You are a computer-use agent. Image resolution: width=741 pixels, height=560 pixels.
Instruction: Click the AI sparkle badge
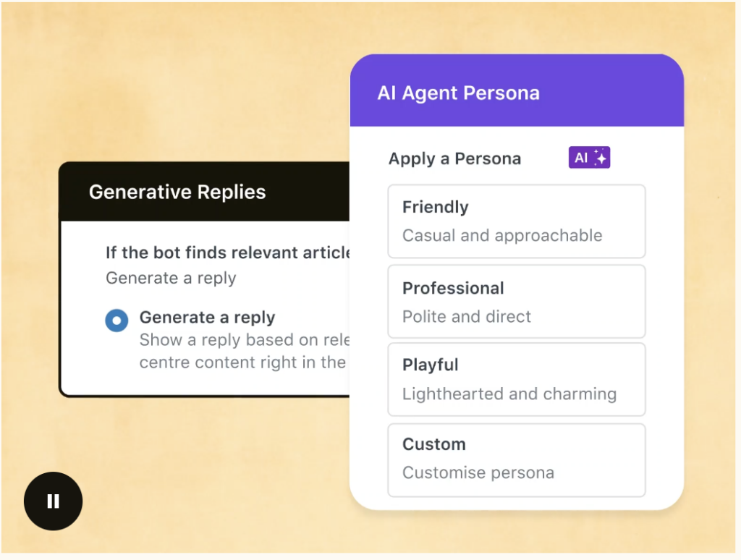click(x=589, y=158)
